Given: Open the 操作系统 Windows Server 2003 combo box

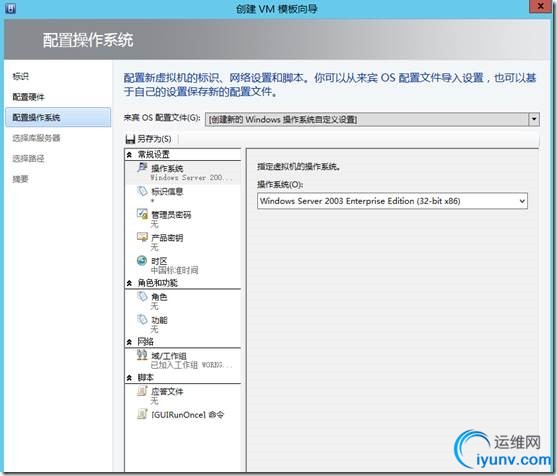Looking at the screenshot, I should point(392,201).
